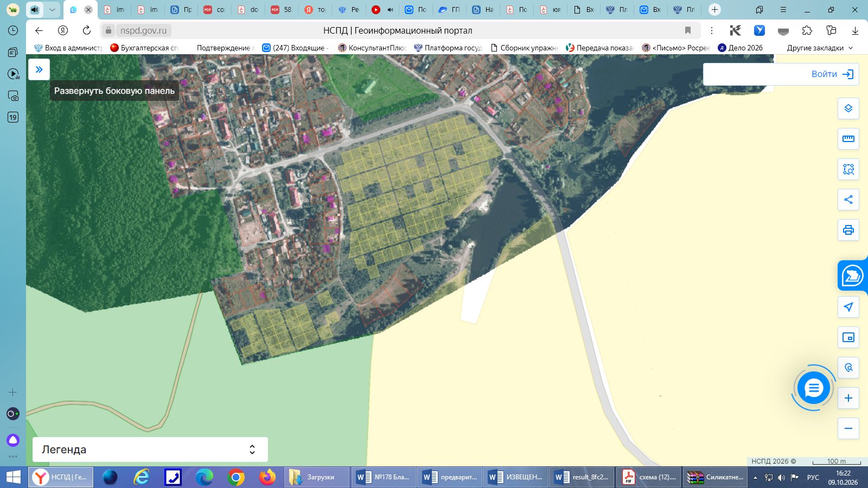Open the КонсультантПлюс bookmark
The image size is (868, 488).
(372, 48)
